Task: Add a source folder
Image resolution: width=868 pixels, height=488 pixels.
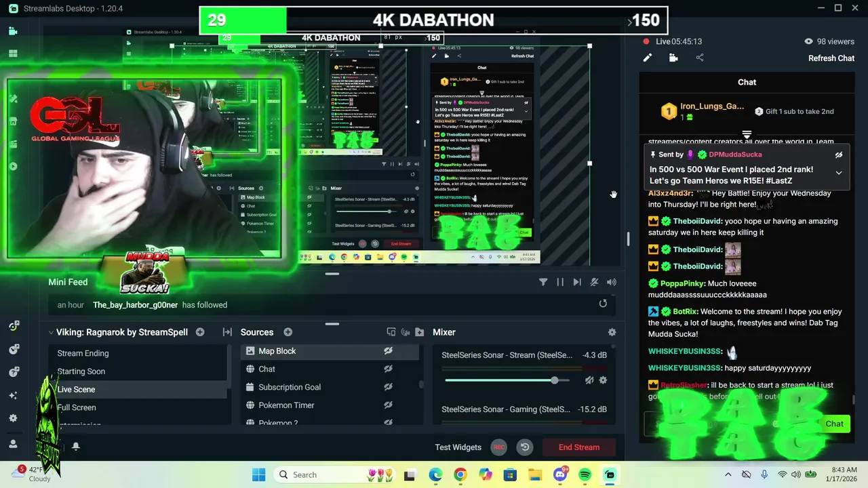Action: [419, 332]
